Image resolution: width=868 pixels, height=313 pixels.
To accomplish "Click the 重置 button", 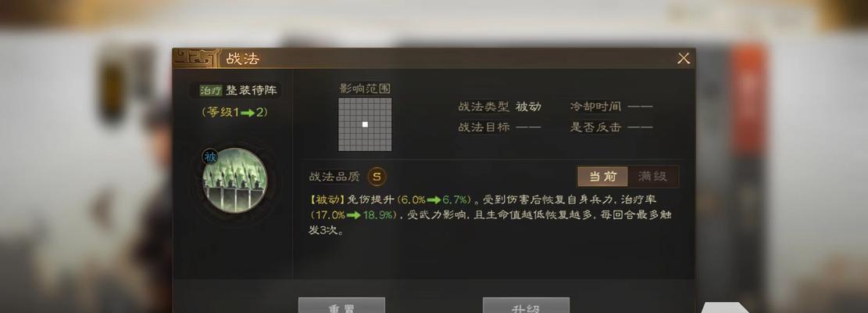I will click(341, 306).
